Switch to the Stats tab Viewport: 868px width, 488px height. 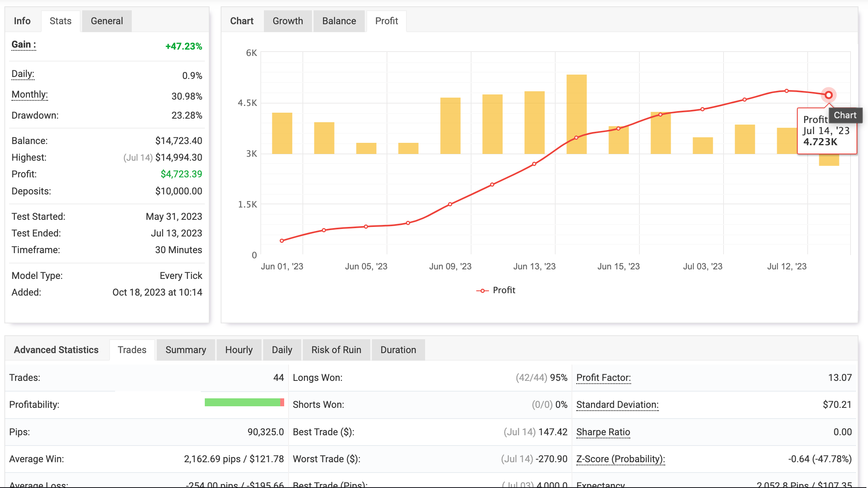pyautogui.click(x=60, y=21)
